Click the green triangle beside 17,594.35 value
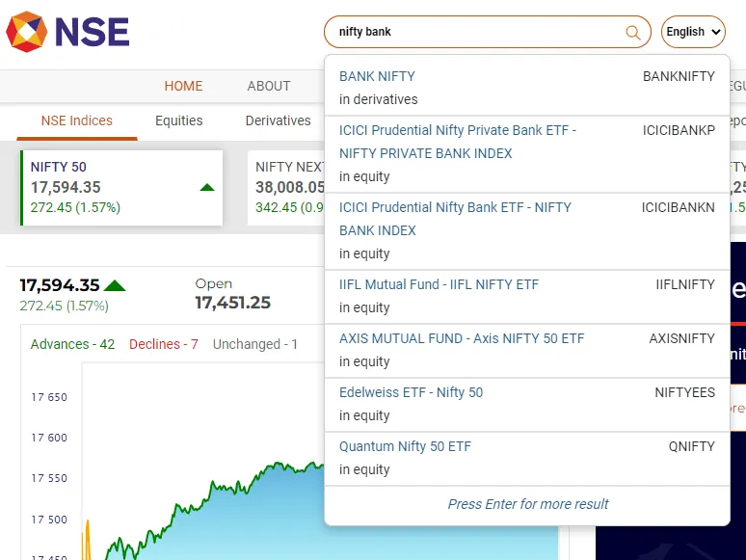Image resolution: width=746 pixels, height=560 pixels. [115, 285]
